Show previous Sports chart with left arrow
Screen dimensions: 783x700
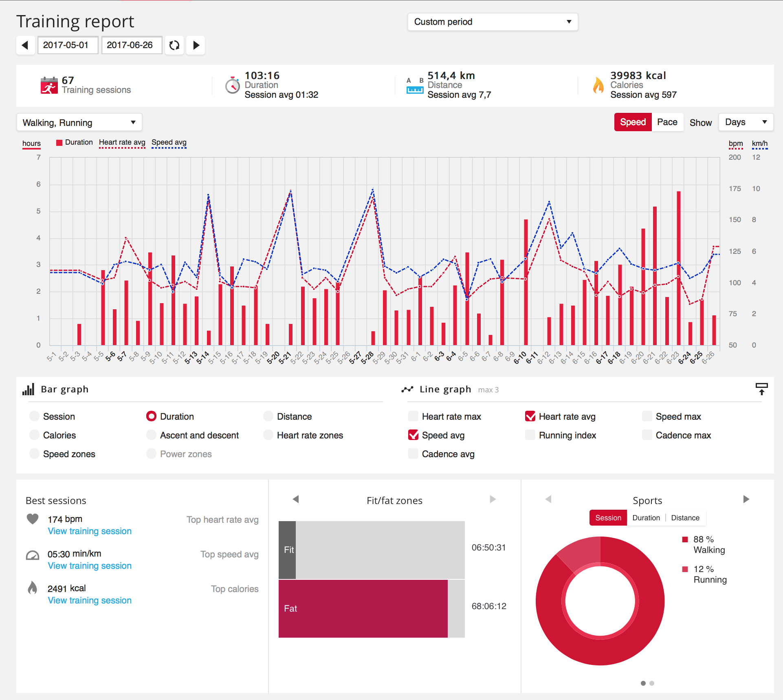click(x=548, y=500)
